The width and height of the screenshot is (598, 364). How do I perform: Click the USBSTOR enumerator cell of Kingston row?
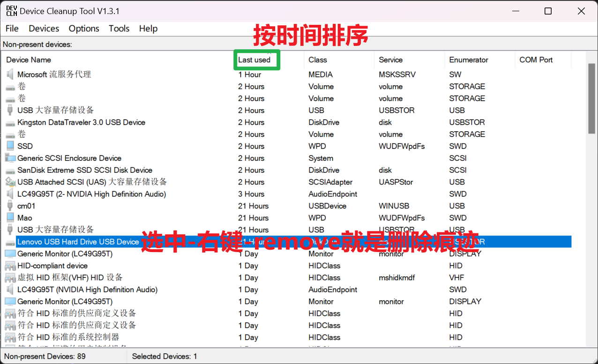pos(467,122)
